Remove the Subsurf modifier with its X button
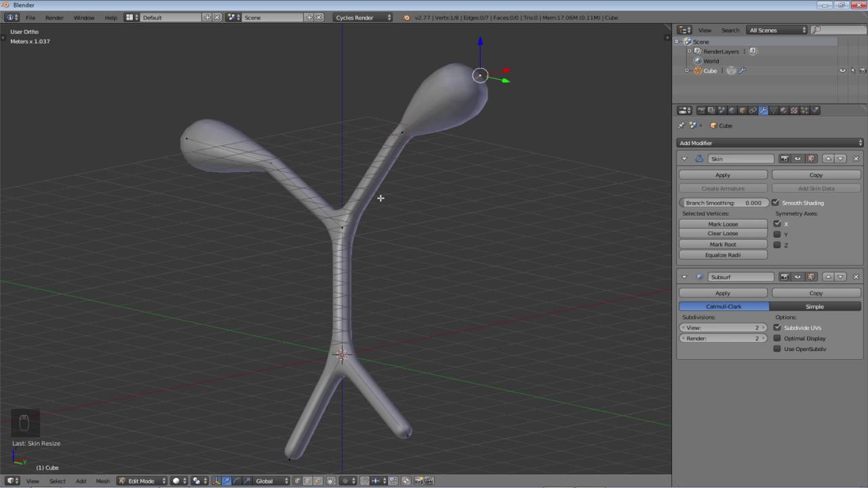 click(856, 277)
